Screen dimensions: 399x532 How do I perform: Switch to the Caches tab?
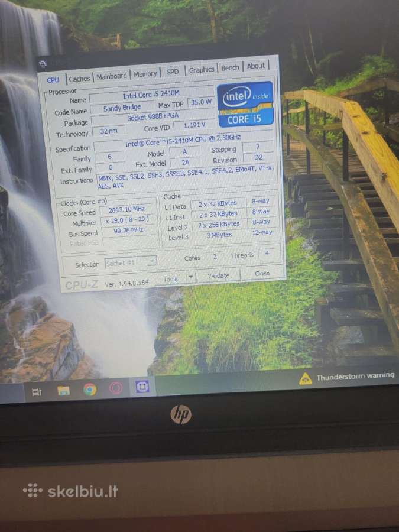(x=79, y=79)
